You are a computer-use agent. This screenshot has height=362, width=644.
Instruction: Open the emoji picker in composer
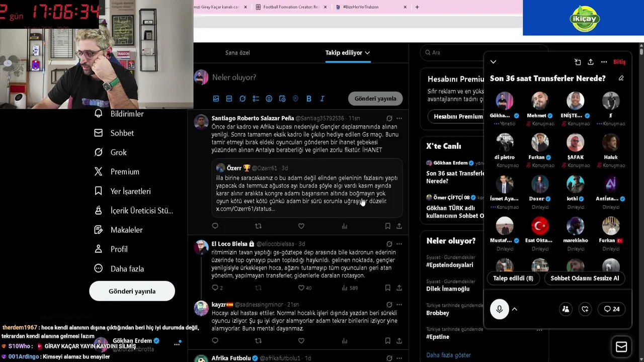pos(269,99)
